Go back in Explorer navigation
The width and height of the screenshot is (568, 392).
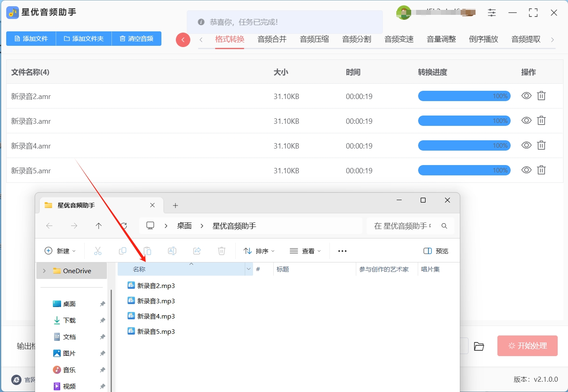coord(50,226)
